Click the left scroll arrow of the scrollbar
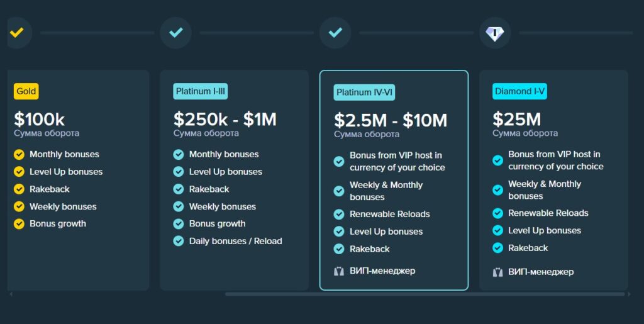 click(x=11, y=294)
